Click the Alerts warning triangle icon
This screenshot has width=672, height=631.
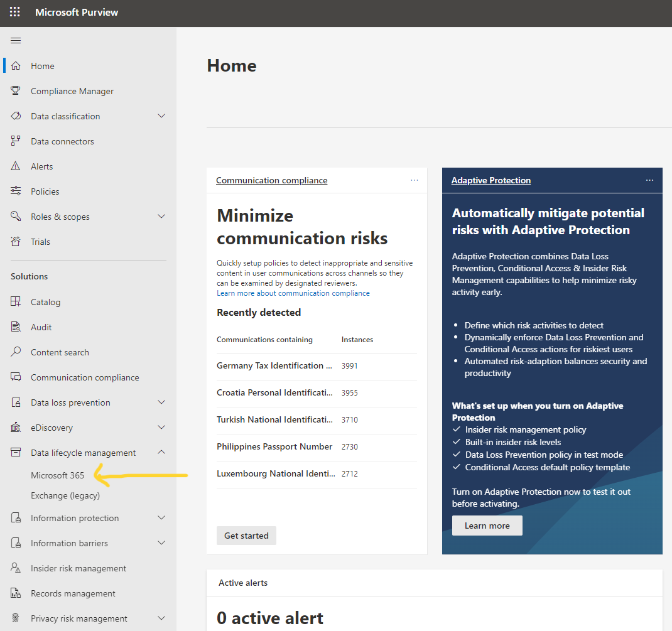[16, 166]
